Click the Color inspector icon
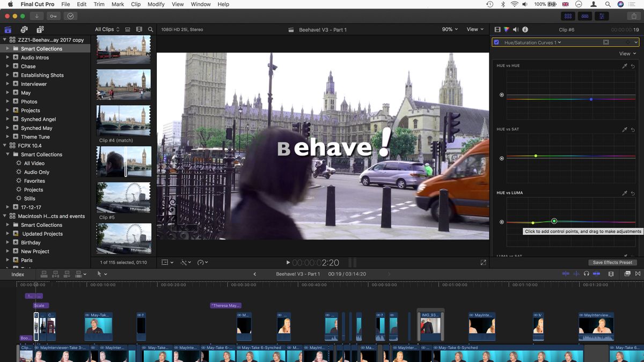644x362 pixels. tap(506, 29)
